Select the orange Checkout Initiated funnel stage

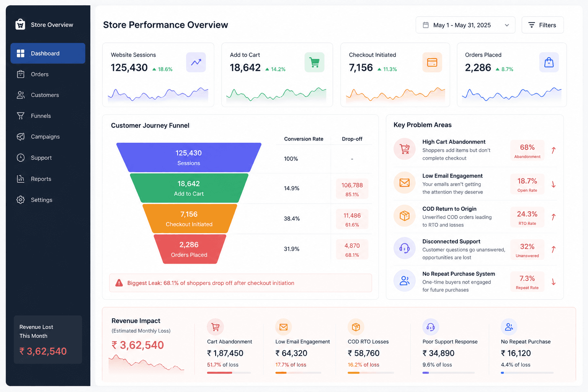(x=189, y=219)
